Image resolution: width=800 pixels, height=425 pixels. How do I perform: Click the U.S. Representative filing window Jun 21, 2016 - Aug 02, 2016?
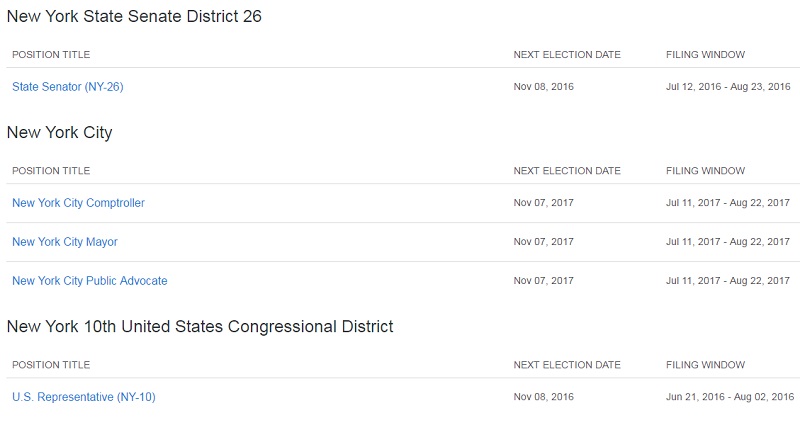click(x=730, y=397)
